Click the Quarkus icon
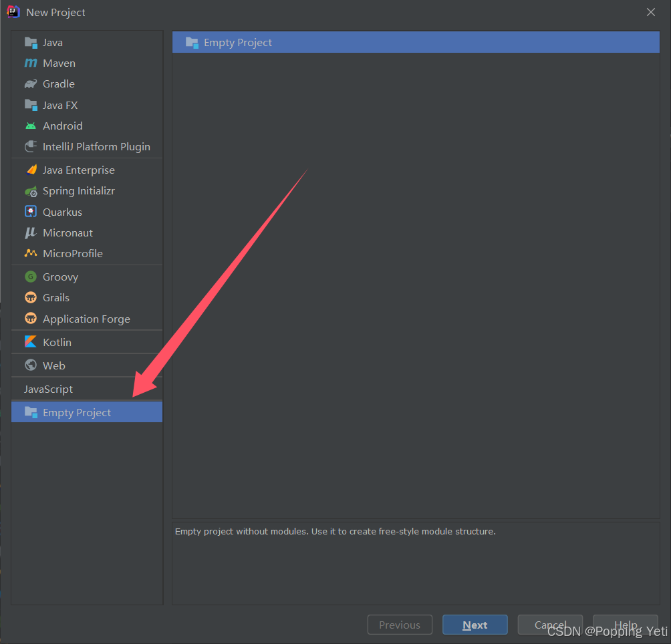The image size is (671, 644). click(31, 212)
